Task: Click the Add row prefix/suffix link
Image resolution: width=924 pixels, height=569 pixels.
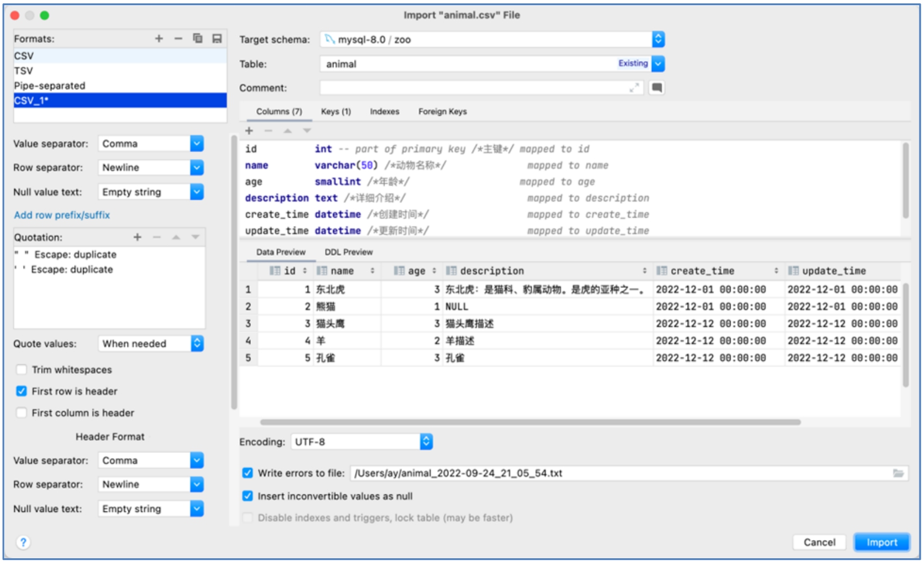Action: pos(62,215)
